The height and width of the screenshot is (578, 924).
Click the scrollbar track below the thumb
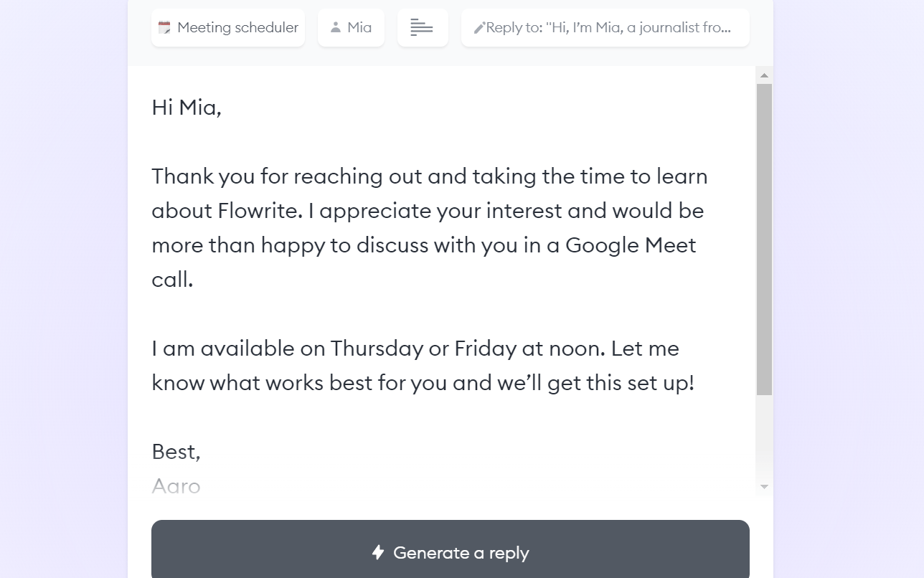(764, 437)
